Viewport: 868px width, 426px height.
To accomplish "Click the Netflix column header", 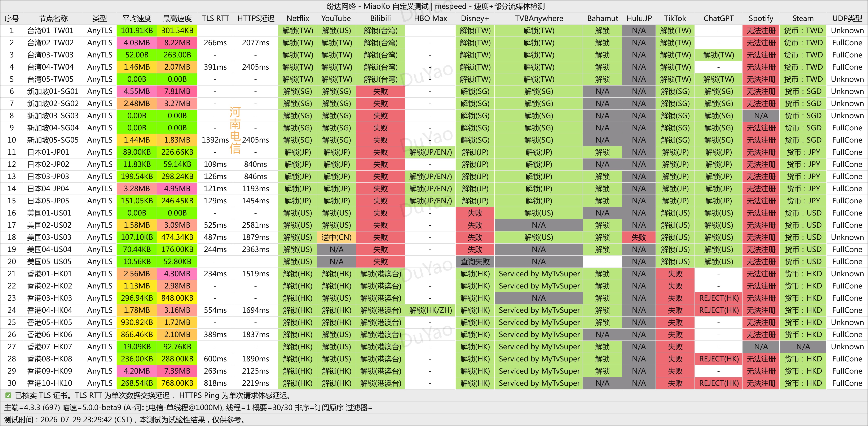I will (298, 18).
